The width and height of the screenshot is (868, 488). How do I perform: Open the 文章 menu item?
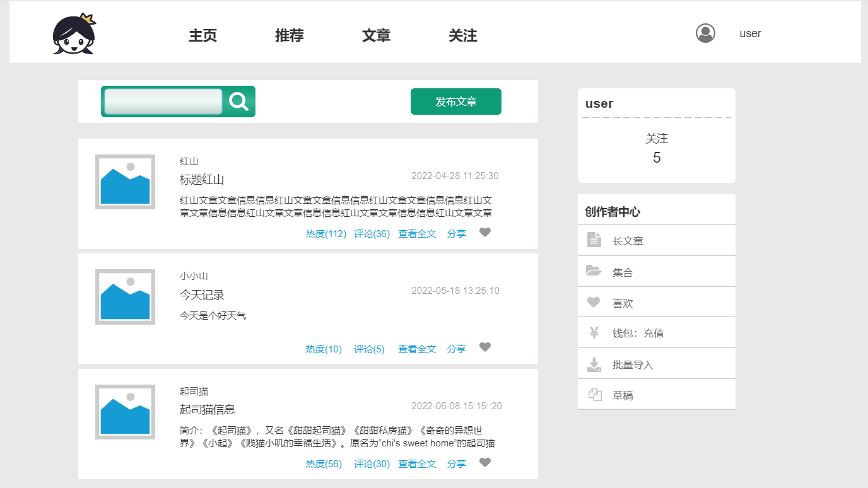pos(376,36)
